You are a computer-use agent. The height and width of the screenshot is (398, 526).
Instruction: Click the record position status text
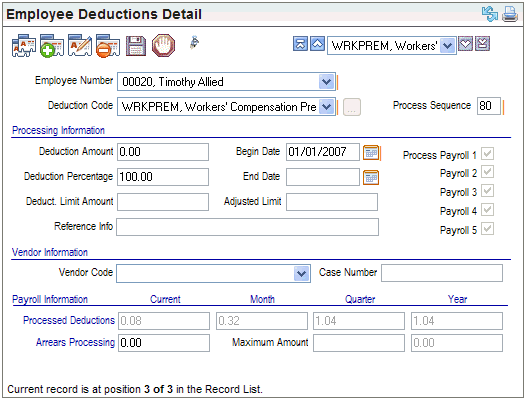(135, 389)
